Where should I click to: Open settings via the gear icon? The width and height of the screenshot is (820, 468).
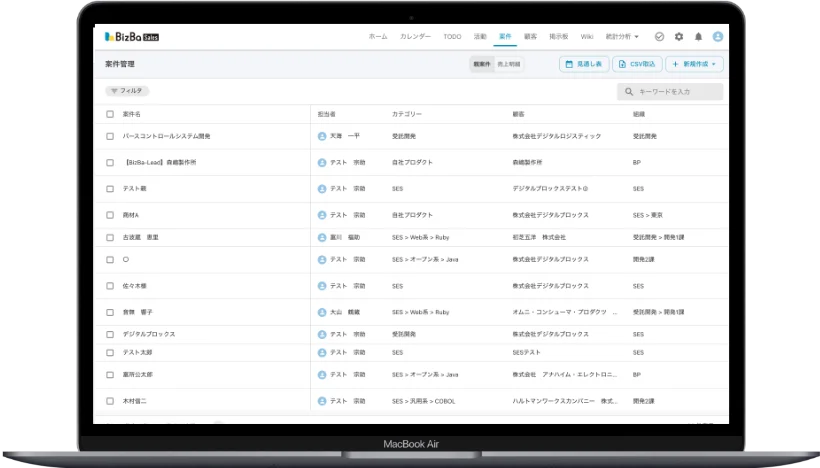[679, 37]
